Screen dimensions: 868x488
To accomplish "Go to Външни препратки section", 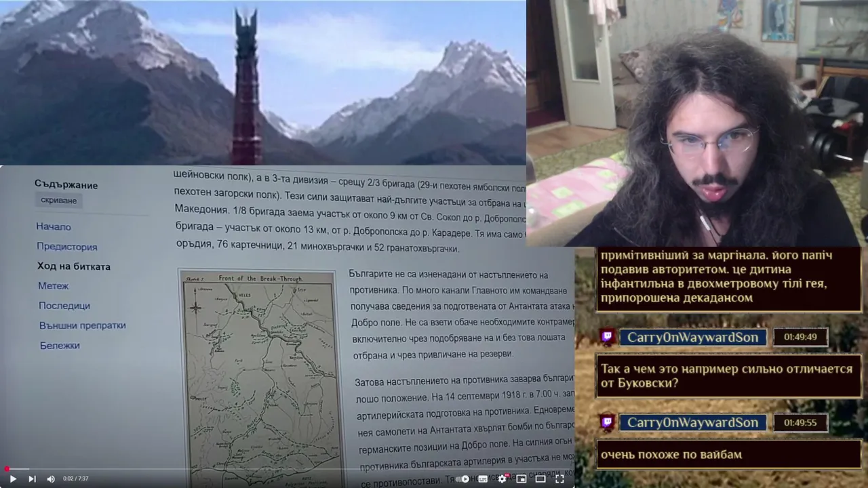I will tap(83, 325).
